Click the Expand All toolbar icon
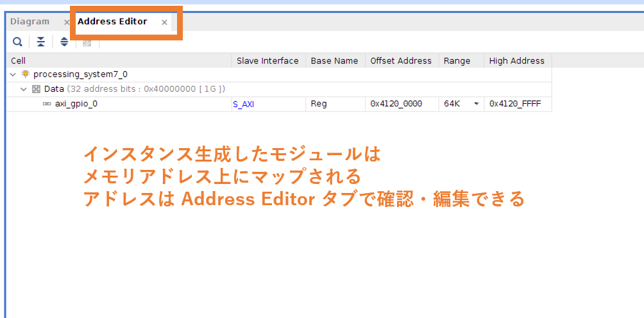Viewport: 644px width, 318px height. (64, 42)
